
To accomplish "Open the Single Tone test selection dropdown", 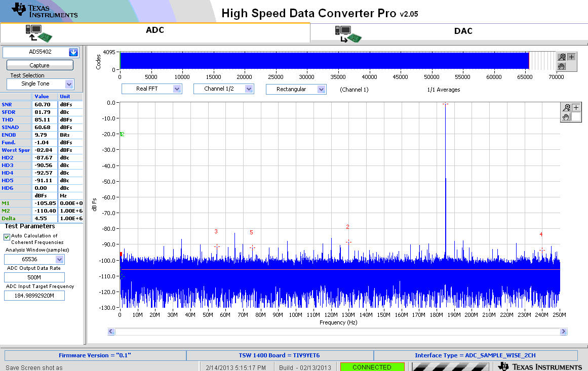I will click(x=69, y=84).
